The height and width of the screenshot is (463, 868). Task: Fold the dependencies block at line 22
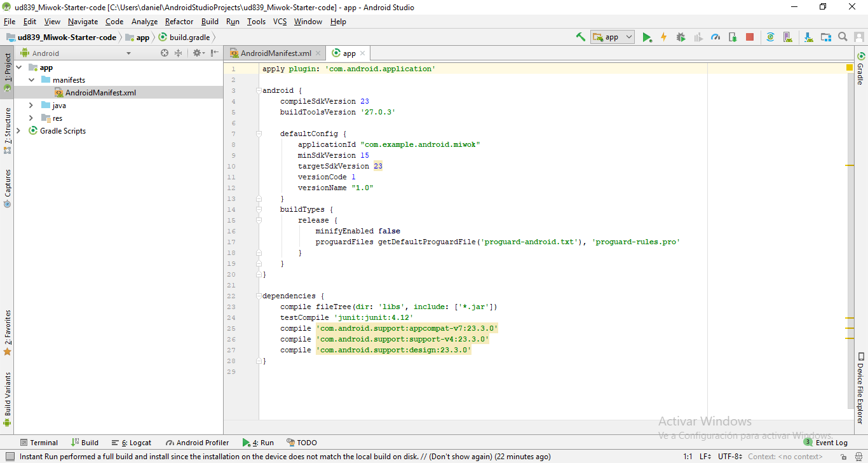[x=259, y=296]
